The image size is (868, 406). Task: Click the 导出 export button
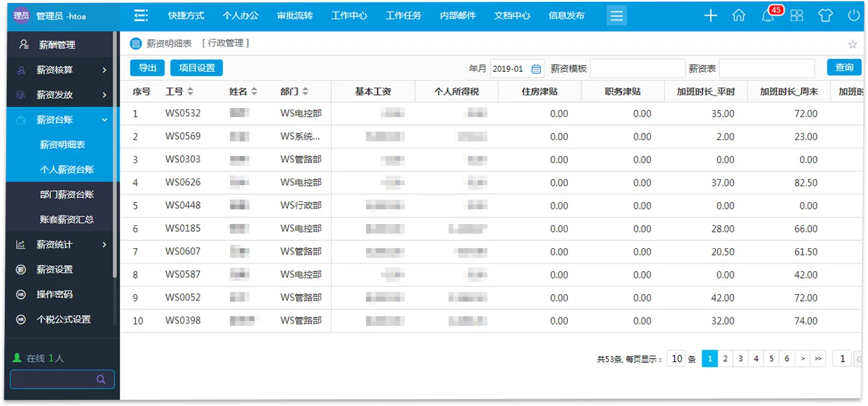146,68
